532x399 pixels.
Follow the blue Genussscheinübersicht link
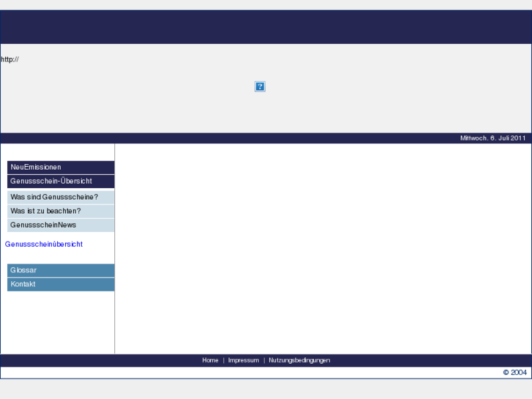[x=44, y=244]
